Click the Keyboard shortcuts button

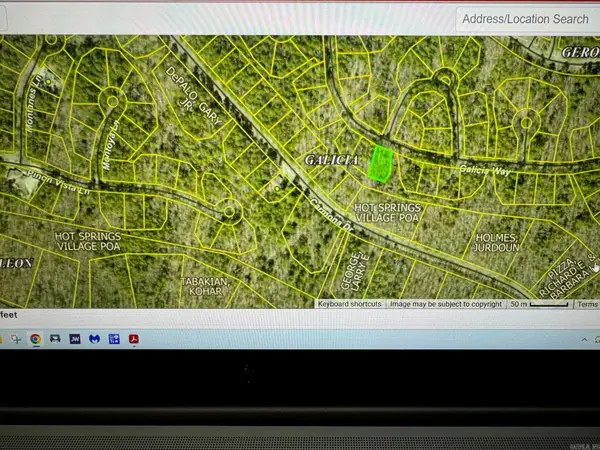click(350, 303)
